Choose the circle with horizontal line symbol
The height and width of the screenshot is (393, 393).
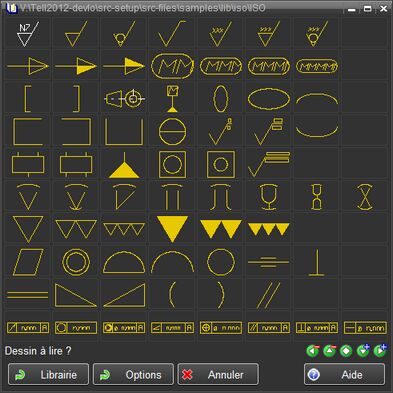(172, 132)
